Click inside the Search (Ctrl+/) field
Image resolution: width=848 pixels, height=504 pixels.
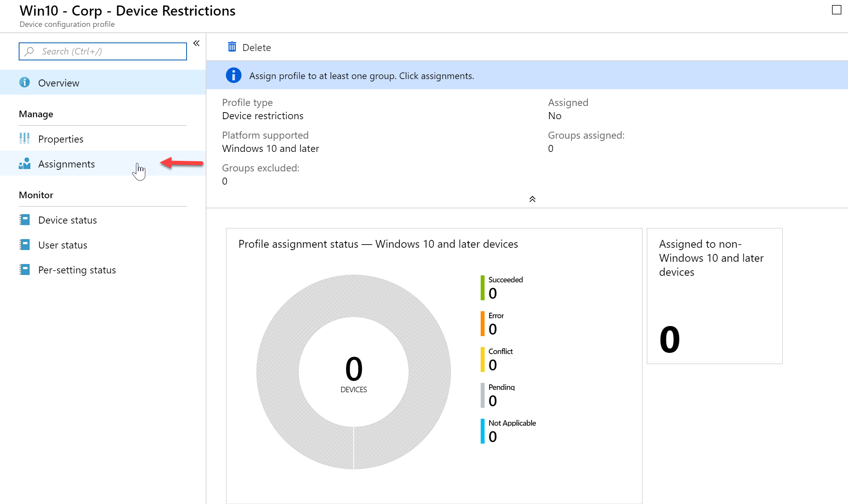pos(103,51)
